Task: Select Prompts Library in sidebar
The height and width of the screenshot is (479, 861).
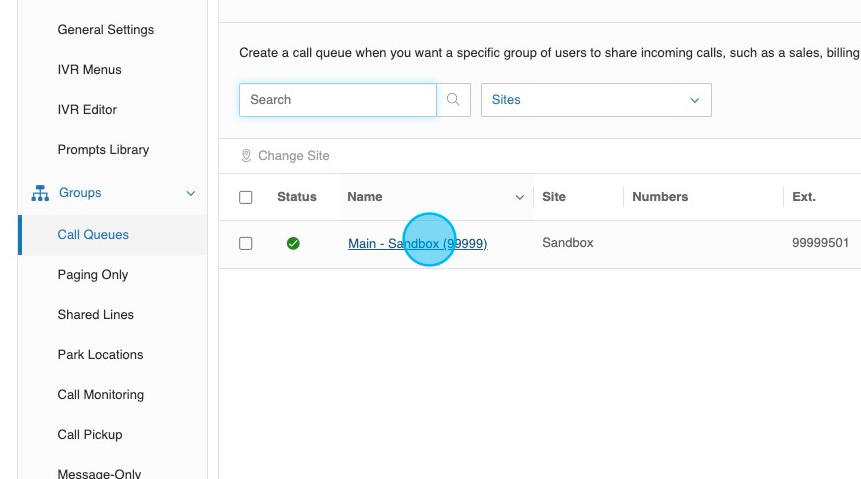Action: coord(103,150)
